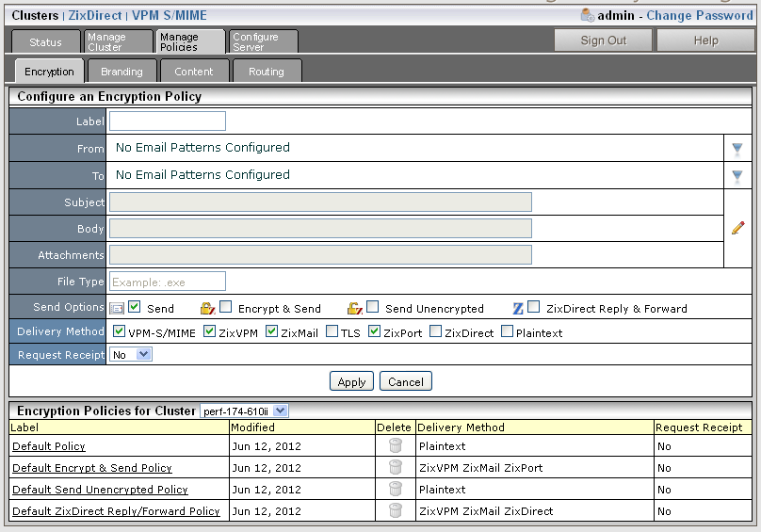Click the Encrypt & Send padlock icon

[x=207, y=308]
